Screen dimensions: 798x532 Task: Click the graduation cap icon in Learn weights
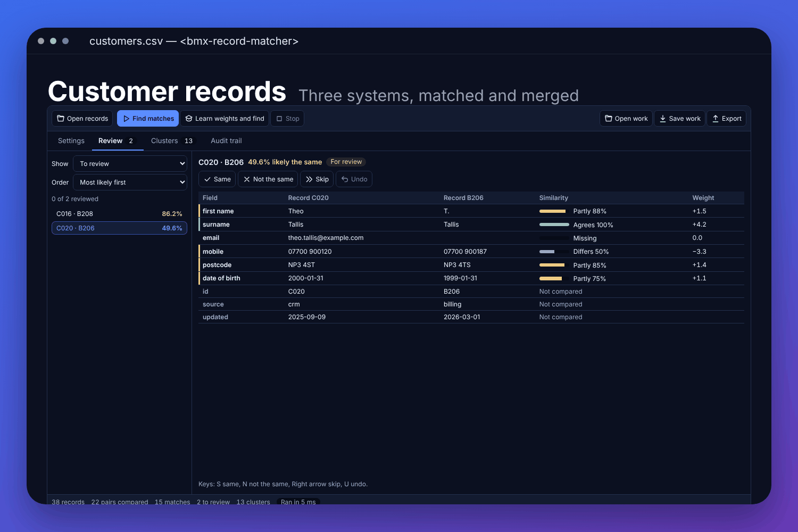click(189, 119)
